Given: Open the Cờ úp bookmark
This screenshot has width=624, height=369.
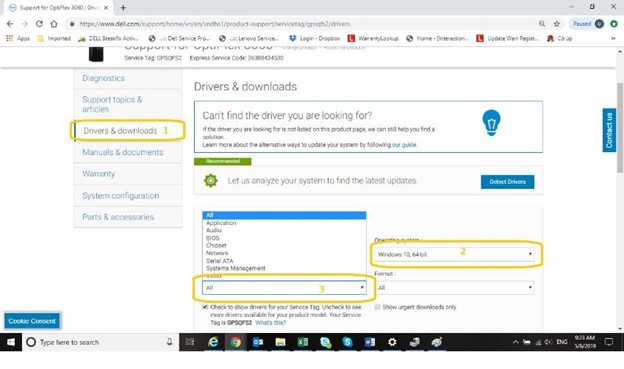Looking at the screenshot, I should tap(560, 39).
